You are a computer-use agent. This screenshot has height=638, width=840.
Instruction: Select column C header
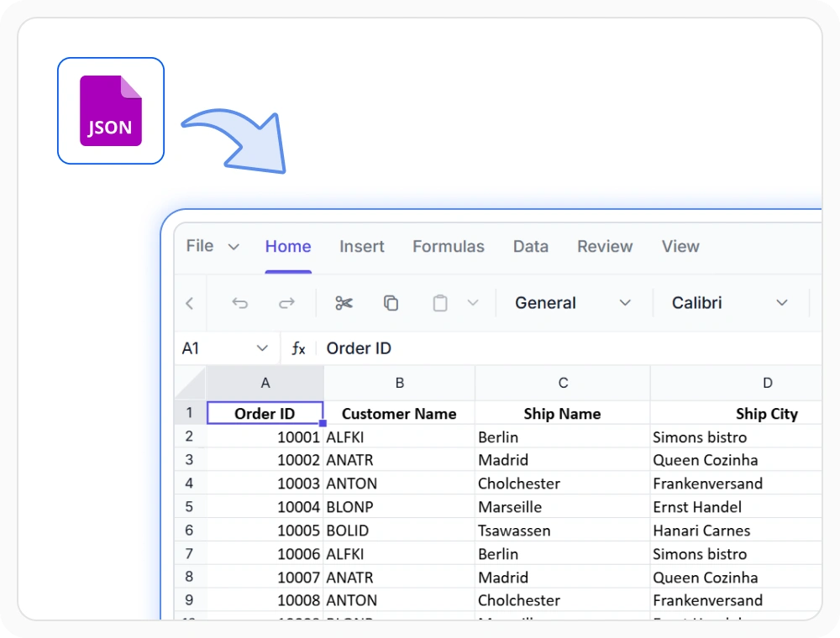[563, 384]
